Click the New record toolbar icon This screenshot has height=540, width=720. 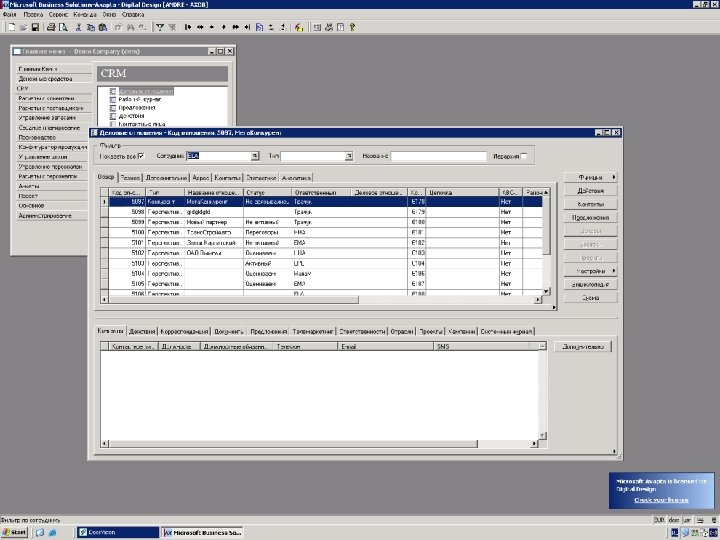[x=11, y=27]
